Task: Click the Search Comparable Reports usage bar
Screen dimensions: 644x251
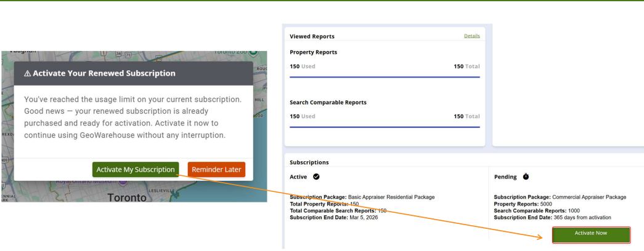Action: [385, 127]
